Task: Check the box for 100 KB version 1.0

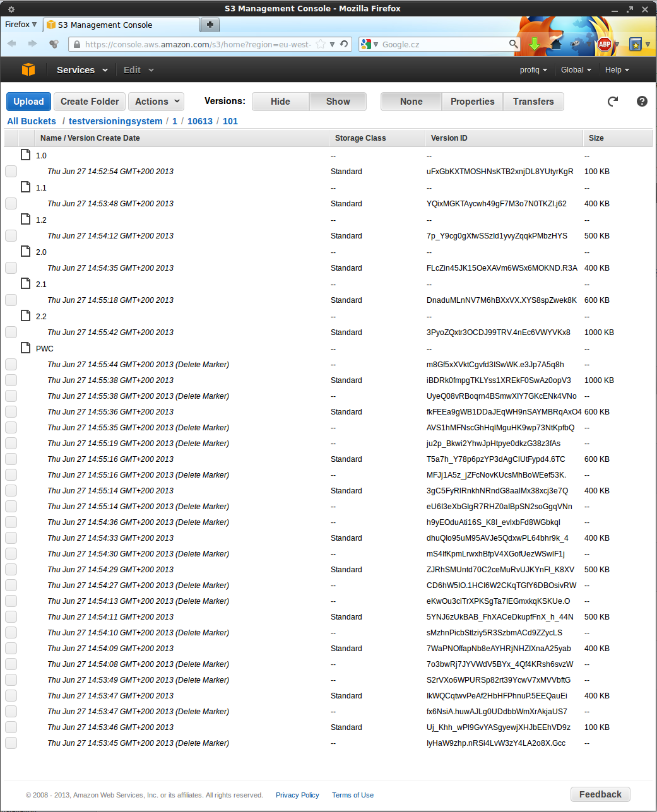Action: (x=11, y=172)
